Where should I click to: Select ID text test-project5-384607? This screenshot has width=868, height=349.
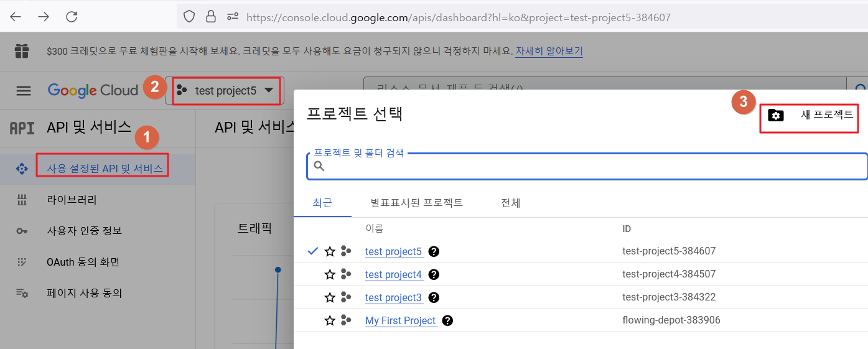(x=669, y=251)
